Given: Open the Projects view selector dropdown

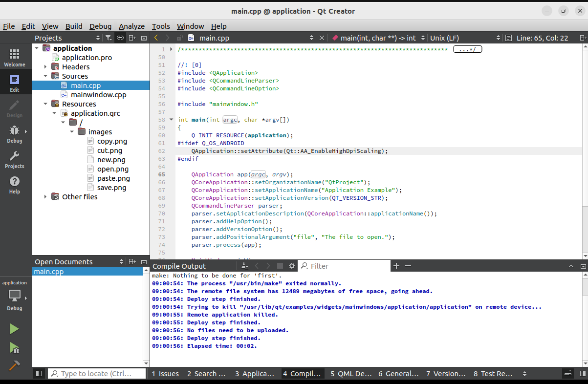Looking at the screenshot, I should [x=68, y=38].
